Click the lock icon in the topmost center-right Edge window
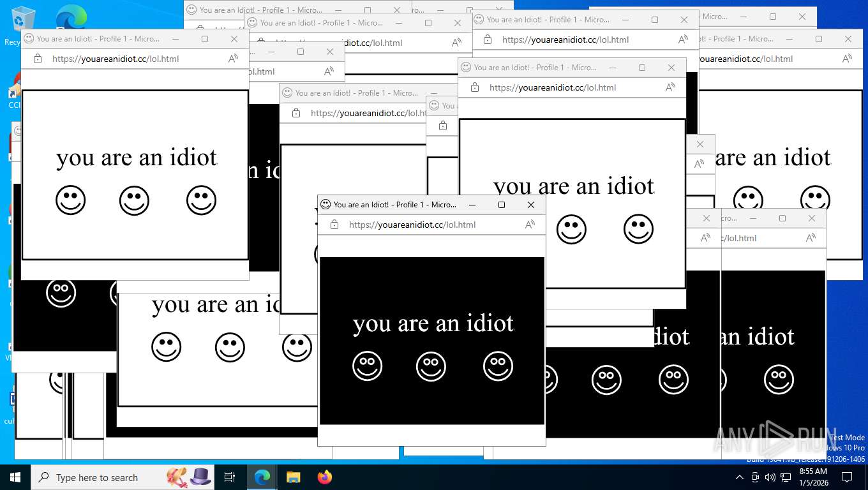This screenshot has width=868, height=490. click(x=487, y=40)
